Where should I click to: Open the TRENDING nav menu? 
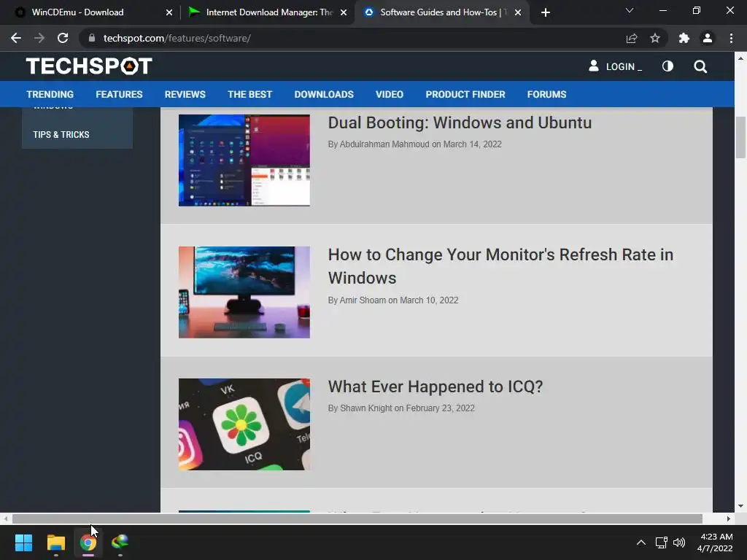[50, 94]
